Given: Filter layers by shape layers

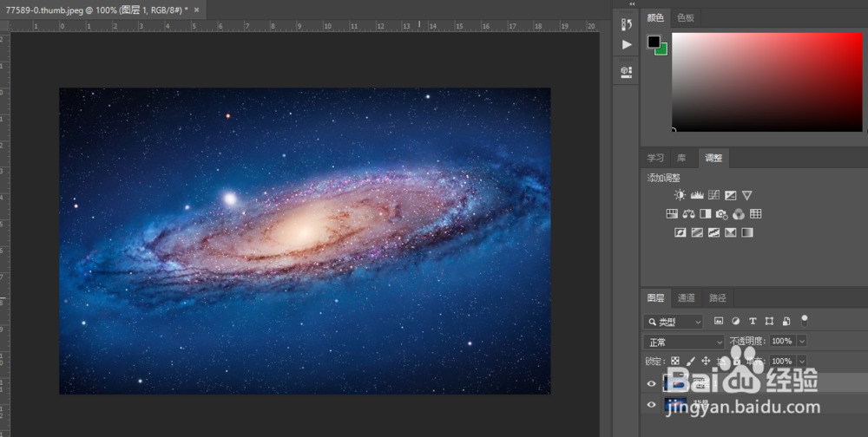Looking at the screenshot, I should point(769,321).
